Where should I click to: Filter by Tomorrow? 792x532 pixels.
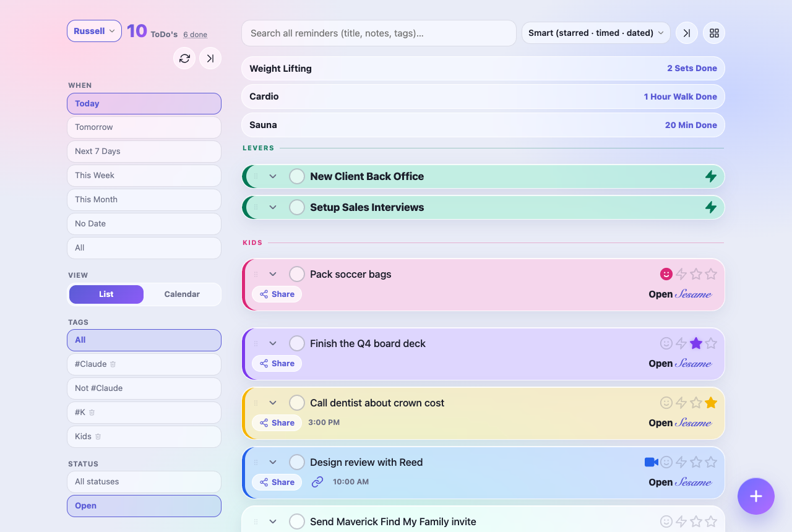coord(144,127)
